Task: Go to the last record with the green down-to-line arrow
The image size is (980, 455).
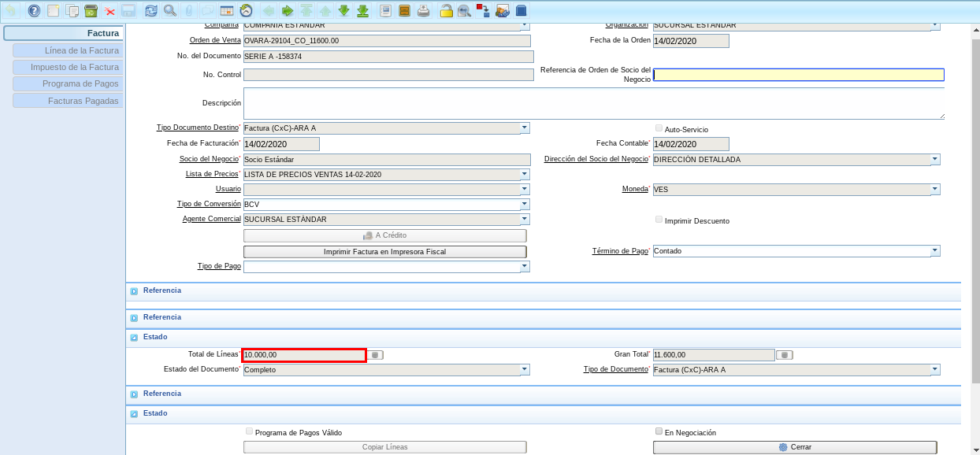Action: tap(362, 11)
